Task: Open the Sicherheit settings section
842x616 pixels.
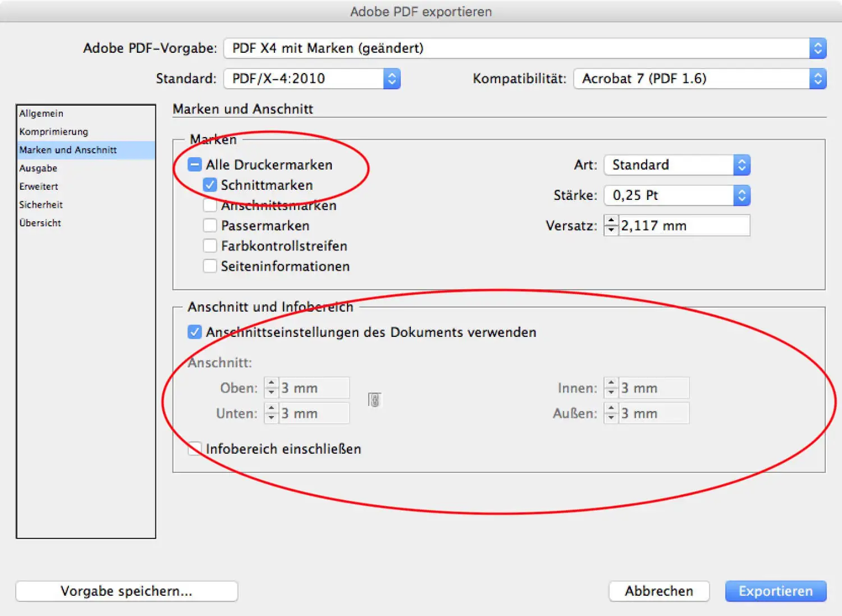Action: 41,205
